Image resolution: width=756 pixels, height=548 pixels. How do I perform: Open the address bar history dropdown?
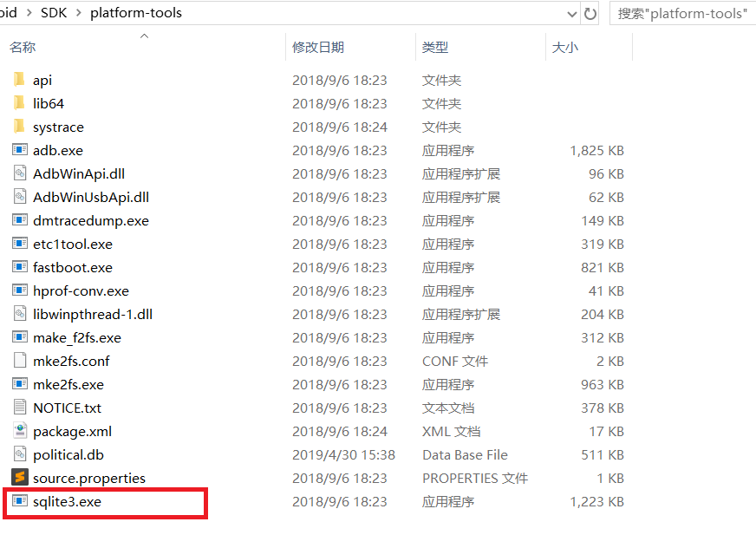(573, 13)
